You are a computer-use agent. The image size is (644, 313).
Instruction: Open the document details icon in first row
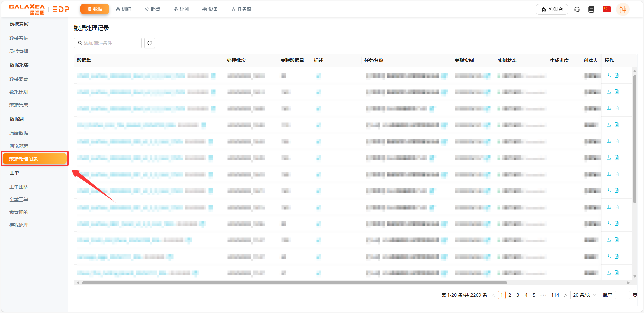pos(617,76)
